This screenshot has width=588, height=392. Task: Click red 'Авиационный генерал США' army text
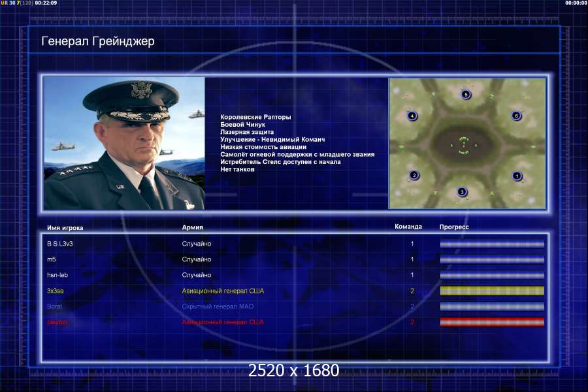(x=223, y=322)
